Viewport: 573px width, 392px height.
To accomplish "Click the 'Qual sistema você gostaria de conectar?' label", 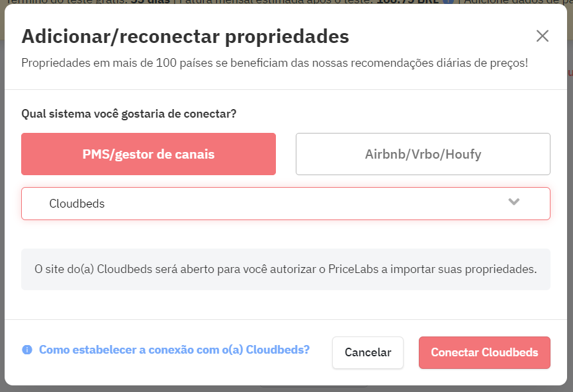I will pos(128,114).
